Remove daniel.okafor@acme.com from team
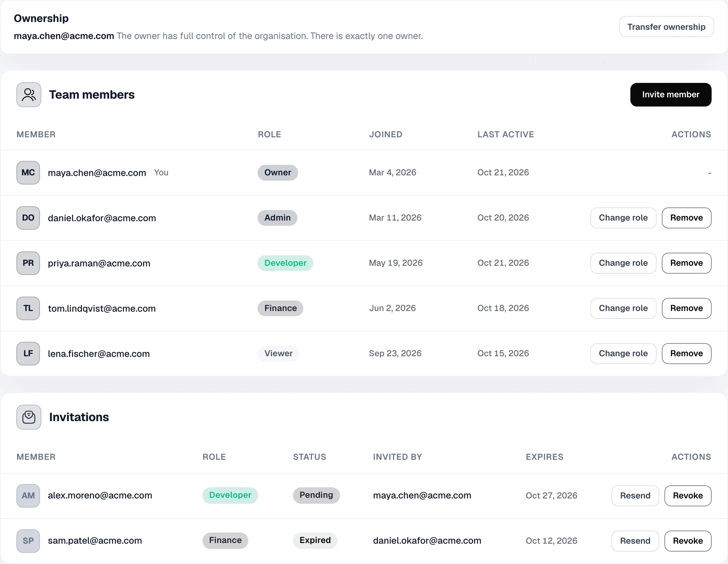728x564 pixels. coord(686,218)
